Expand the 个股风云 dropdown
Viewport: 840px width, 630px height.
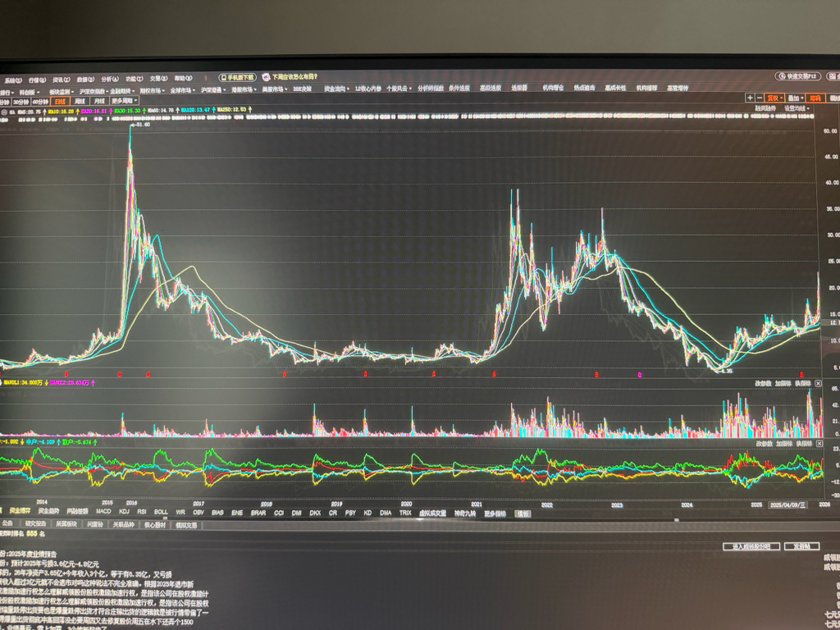[399, 89]
